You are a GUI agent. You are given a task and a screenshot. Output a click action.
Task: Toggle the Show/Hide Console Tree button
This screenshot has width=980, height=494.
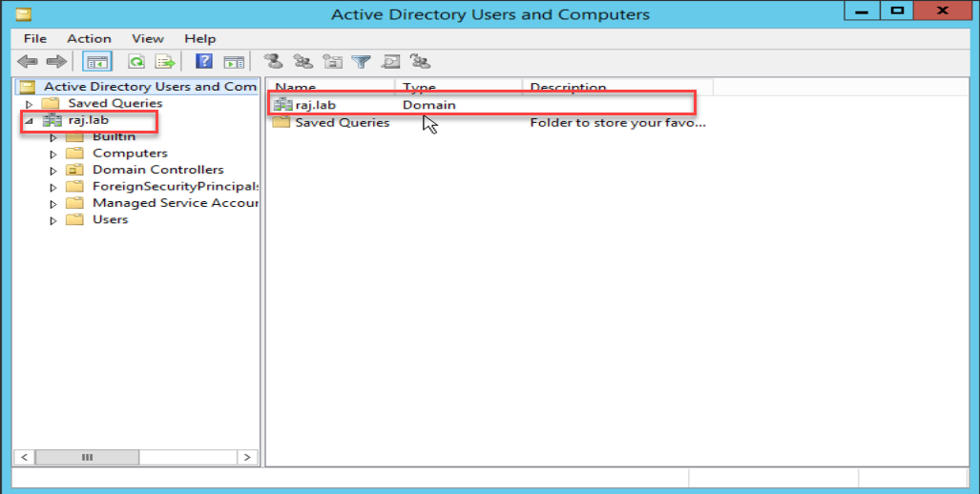click(x=97, y=62)
